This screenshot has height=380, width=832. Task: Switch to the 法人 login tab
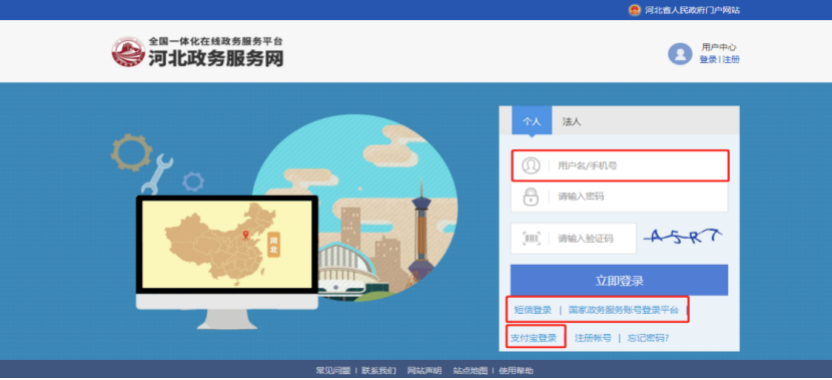click(571, 122)
